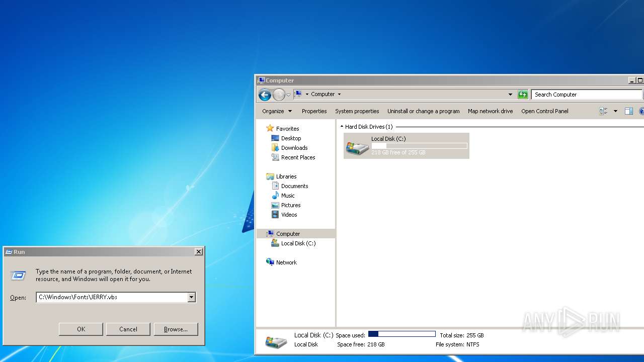This screenshot has width=644, height=362.
Task: Cancel the Run dialog
Action: pos(128,329)
